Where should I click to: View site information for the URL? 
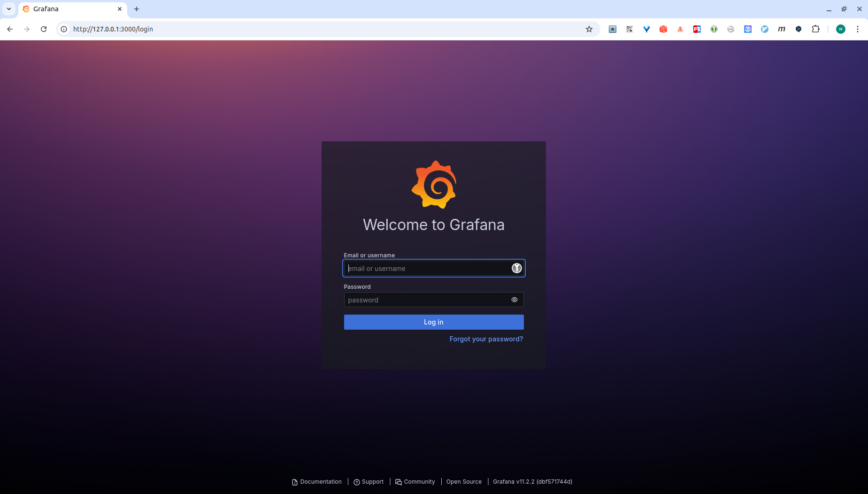(64, 29)
